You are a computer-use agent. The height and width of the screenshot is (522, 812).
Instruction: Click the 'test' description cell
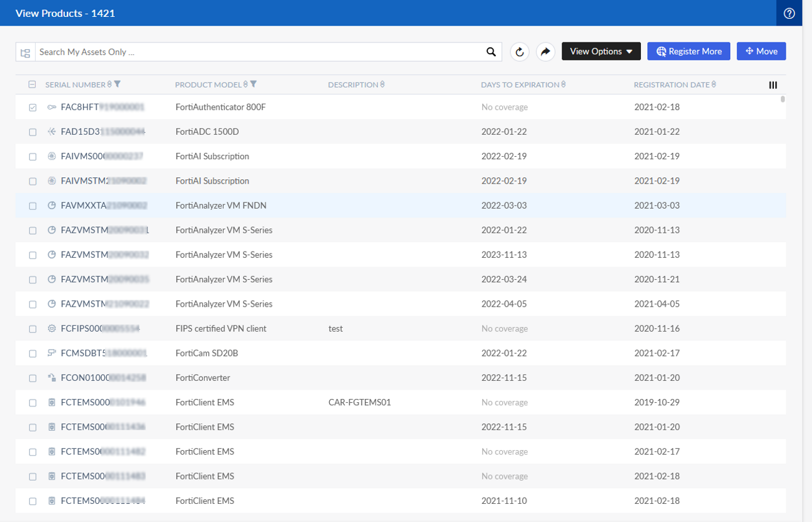coord(335,328)
